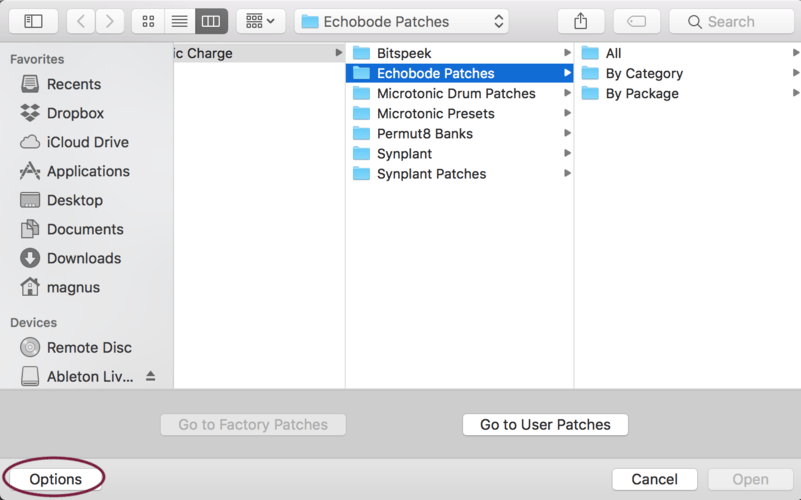This screenshot has height=500, width=801.
Task: Cancel the file dialog
Action: coord(654,479)
